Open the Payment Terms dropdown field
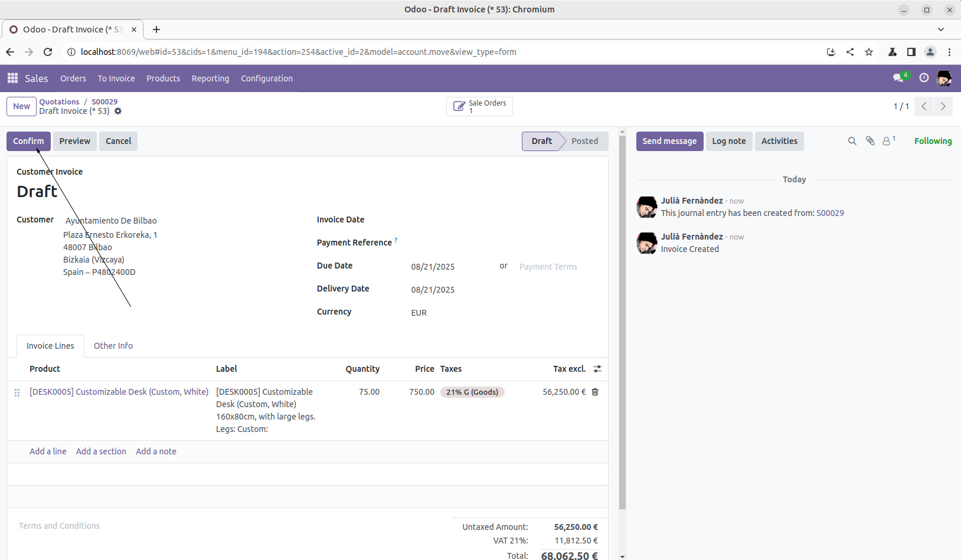 (x=555, y=267)
